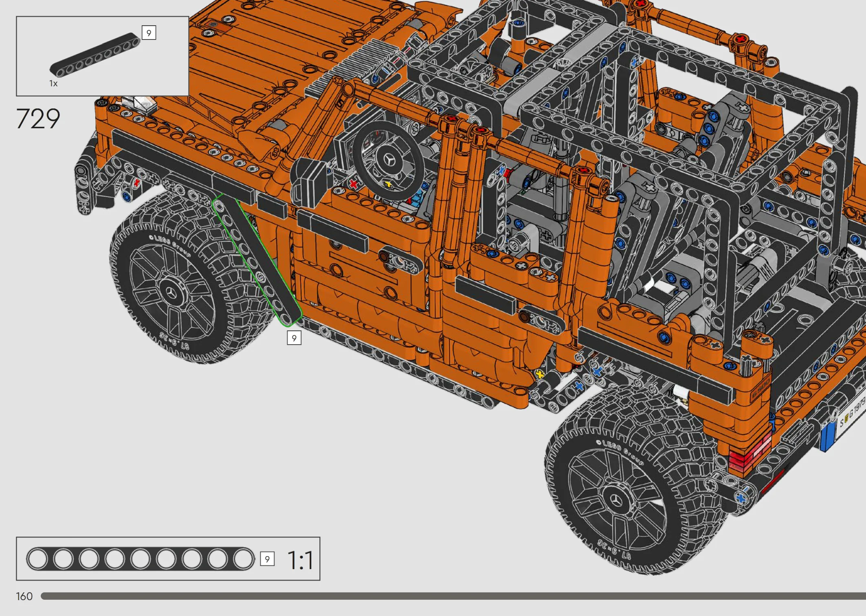Click the full-scale 9-hole beam diagram

pos(141,559)
